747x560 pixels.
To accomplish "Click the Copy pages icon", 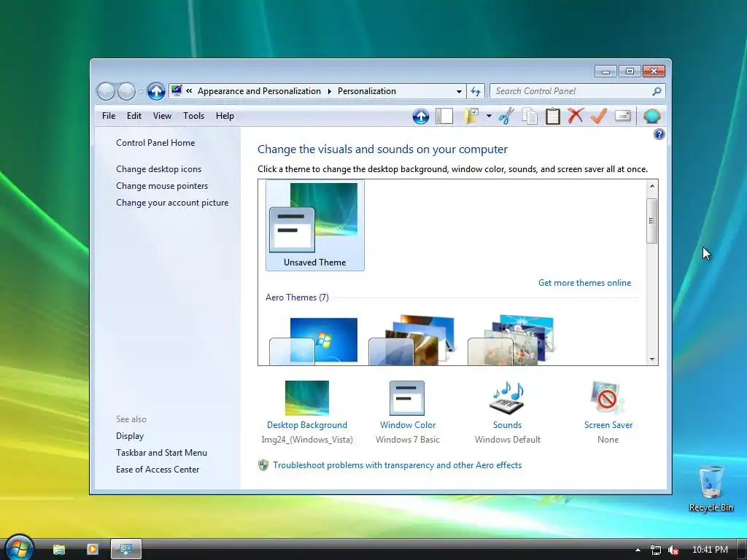I will point(530,116).
